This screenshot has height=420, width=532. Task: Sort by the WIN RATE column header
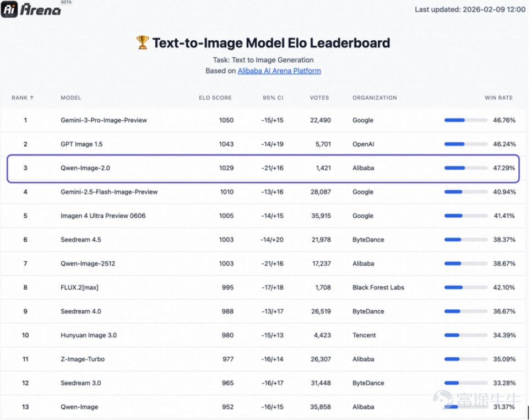pyautogui.click(x=498, y=98)
